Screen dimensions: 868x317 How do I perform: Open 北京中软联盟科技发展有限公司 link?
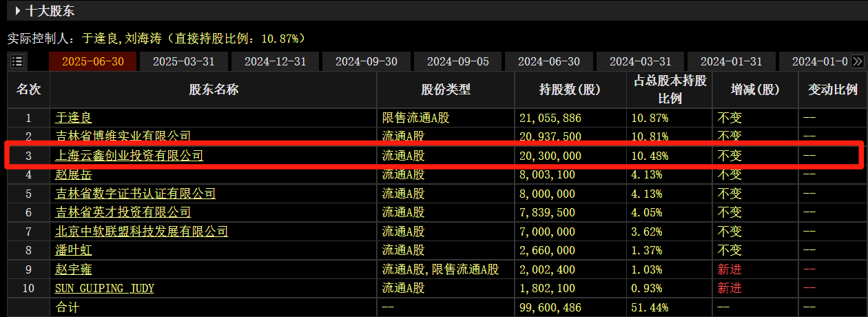coord(141,232)
